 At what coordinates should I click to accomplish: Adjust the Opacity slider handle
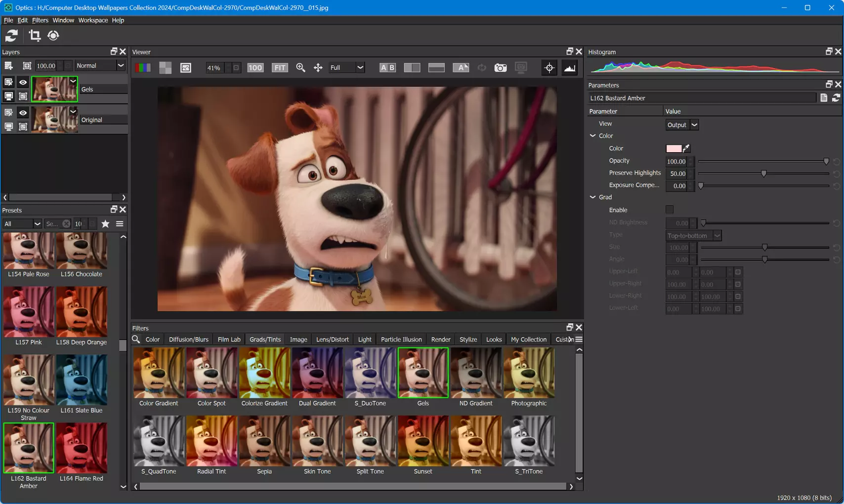[826, 162]
